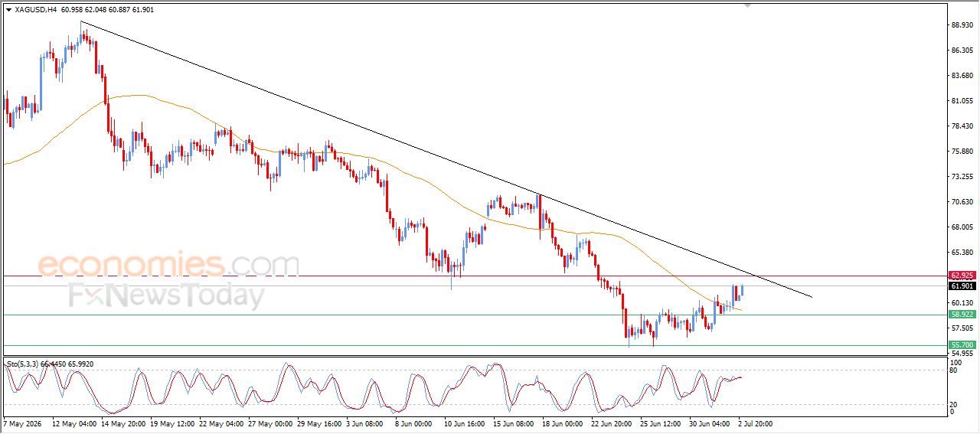The width and height of the screenshot is (980, 434).
Task: Click the OHLC values 60.958 62.048 text
Action: tap(83, 11)
